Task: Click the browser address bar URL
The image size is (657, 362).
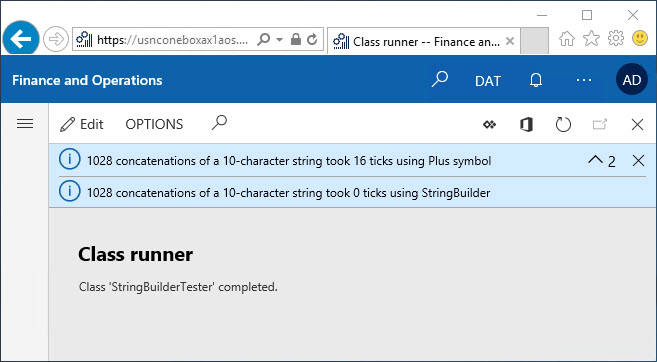Action: pyautogui.click(x=172, y=40)
